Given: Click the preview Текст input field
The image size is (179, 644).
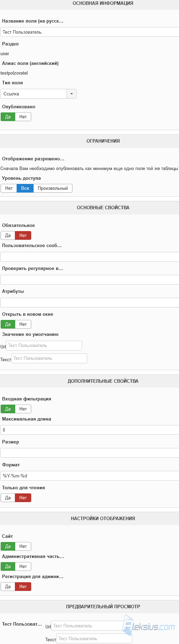Looking at the screenshot, I should (94, 639).
